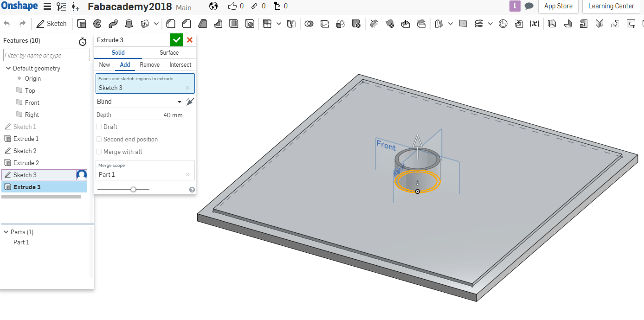This screenshot has width=644, height=320.
Task: Select the Fillet tool
Action: click(x=171, y=24)
